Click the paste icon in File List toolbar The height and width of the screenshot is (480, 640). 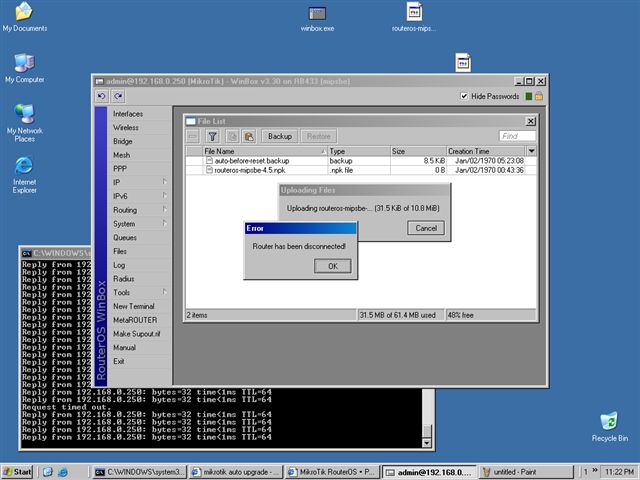(x=249, y=136)
